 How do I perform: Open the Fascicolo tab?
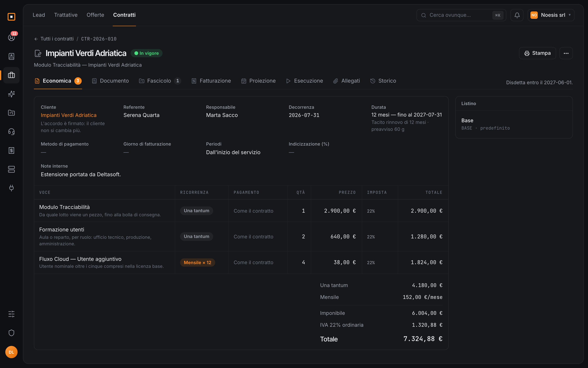pyautogui.click(x=160, y=81)
